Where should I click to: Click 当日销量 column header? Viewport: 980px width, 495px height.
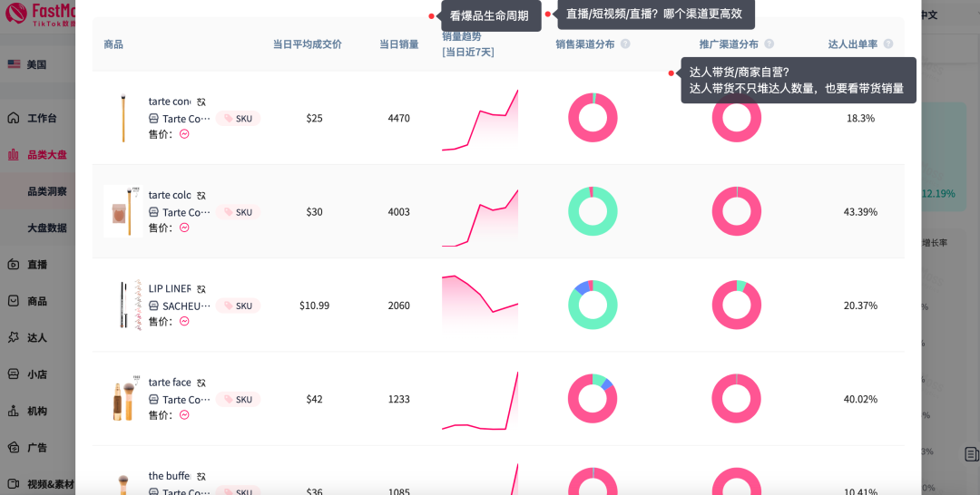[x=398, y=44]
